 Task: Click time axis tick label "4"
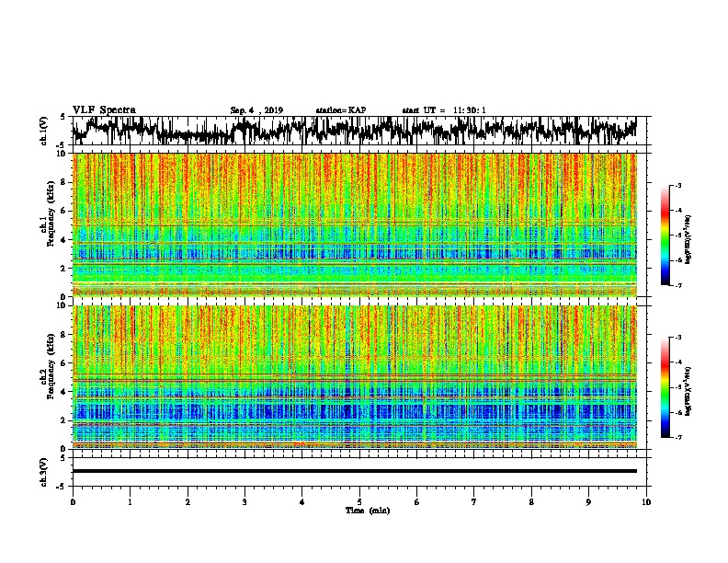302,502
